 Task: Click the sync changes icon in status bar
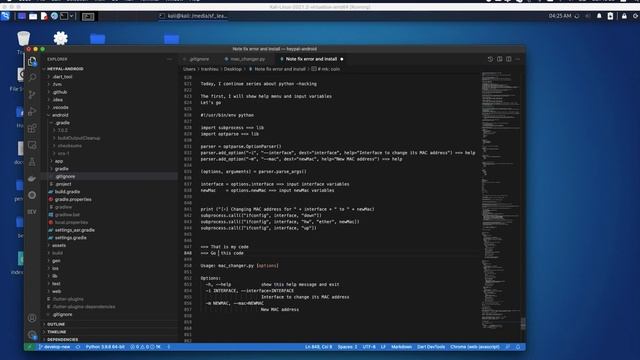[78, 347]
